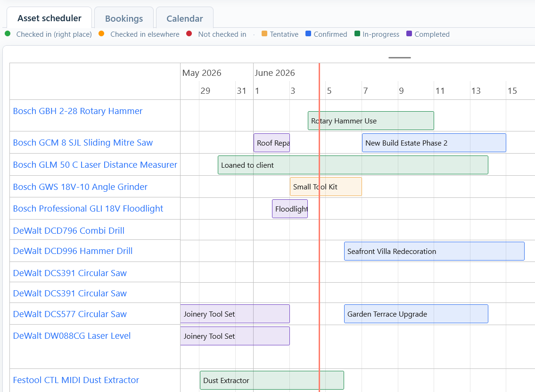Select Seafront Villa Redecoration booking
The image size is (535, 392).
click(x=434, y=252)
